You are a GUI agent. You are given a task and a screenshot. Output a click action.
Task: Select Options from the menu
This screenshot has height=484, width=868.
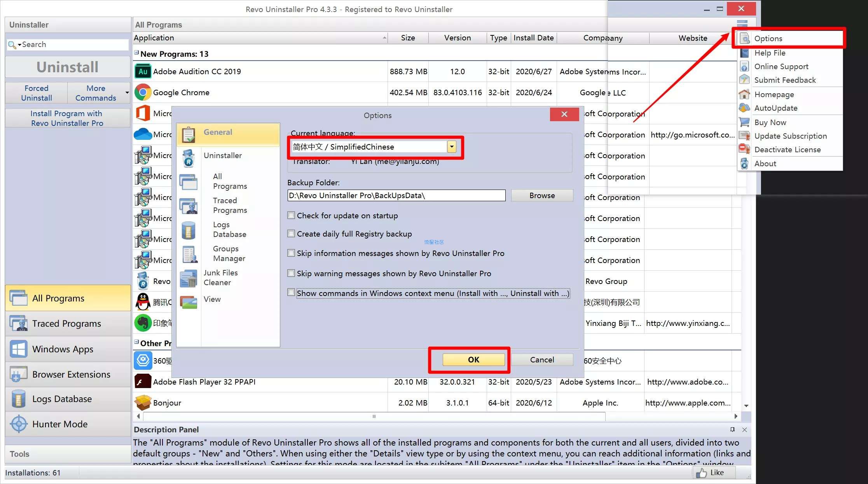click(791, 38)
